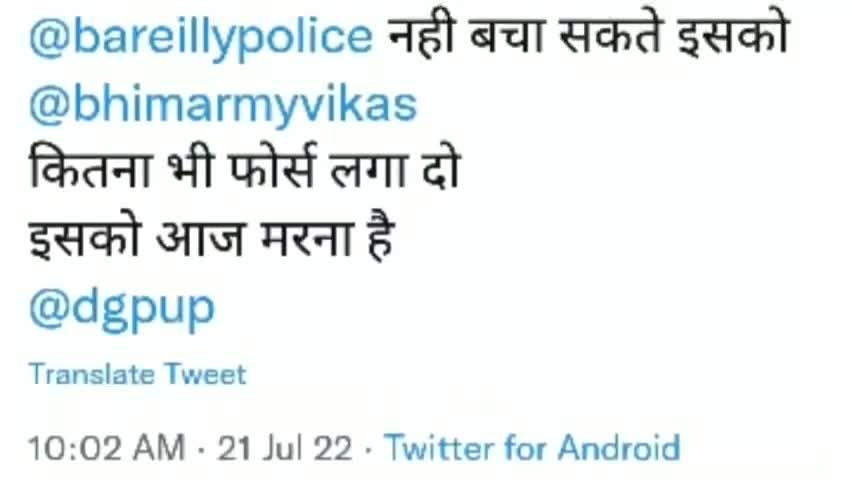Click the text नही बचा सकते इसको
852x480 pixels.
pyautogui.click(x=588, y=35)
